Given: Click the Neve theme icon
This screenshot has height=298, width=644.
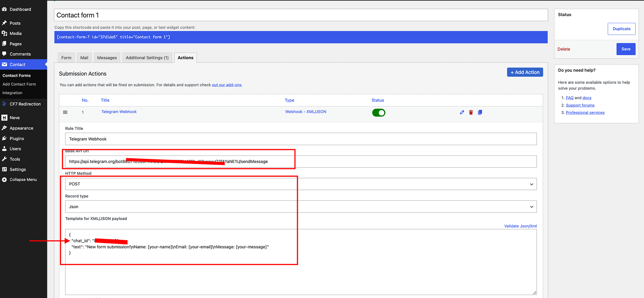Looking at the screenshot, I should [x=4, y=118].
